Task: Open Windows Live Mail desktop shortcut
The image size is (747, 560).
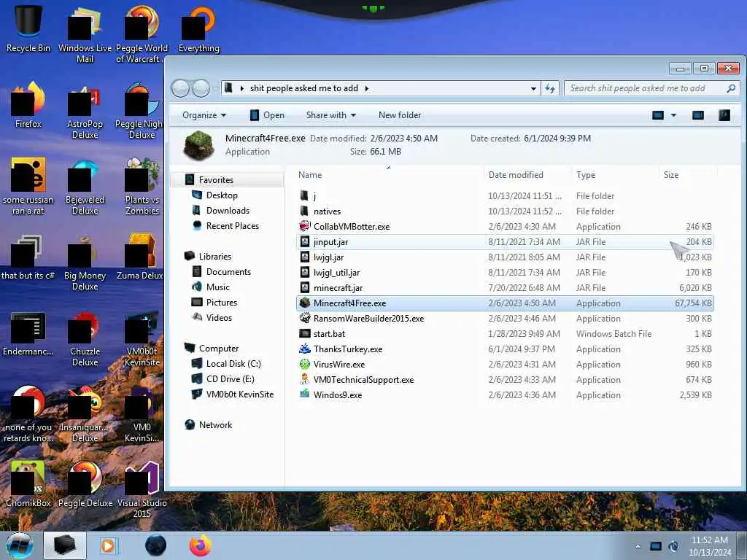Action: (85, 34)
